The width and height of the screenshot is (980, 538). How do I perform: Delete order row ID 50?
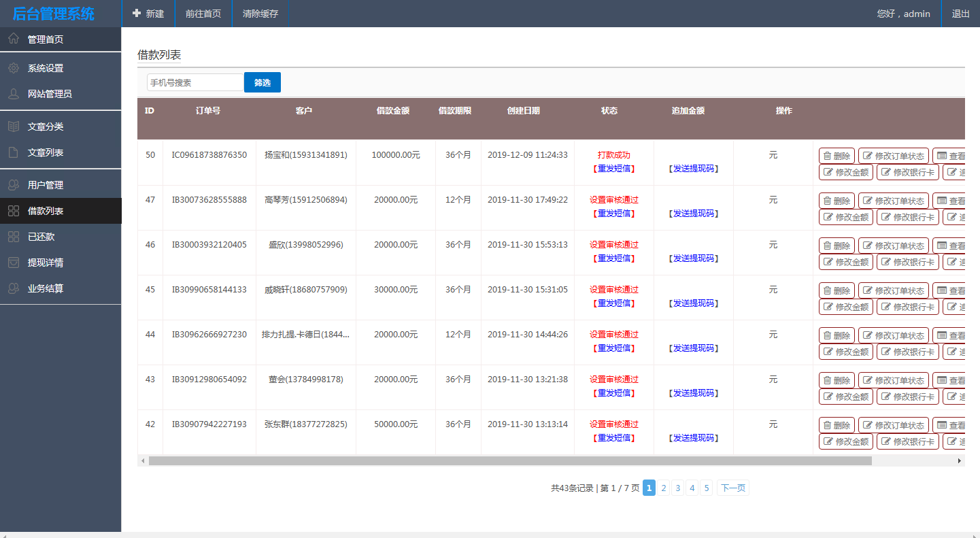pyautogui.click(x=837, y=156)
